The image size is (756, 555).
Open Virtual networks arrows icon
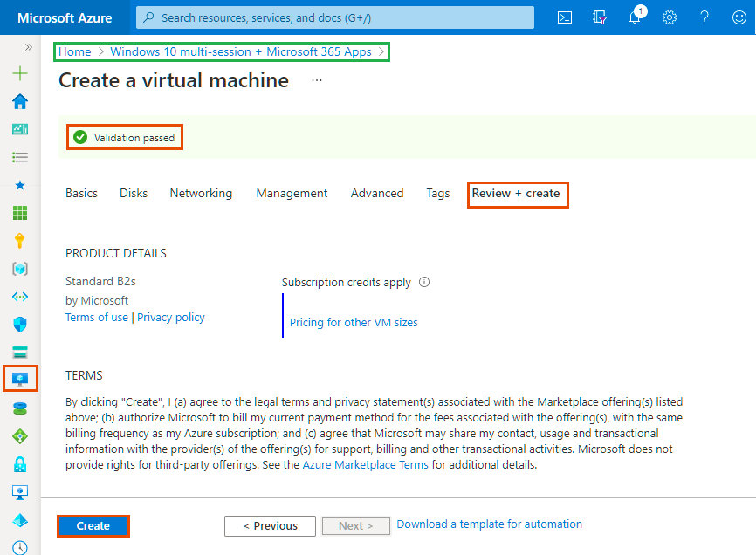tap(20, 297)
